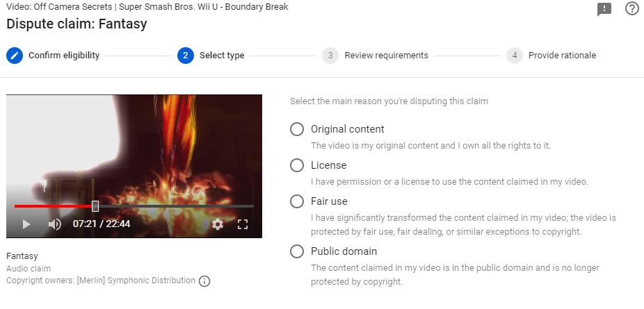Pick the Public domain radio button
The width and height of the screenshot is (644, 309).
pyautogui.click(x=297, y=251)
